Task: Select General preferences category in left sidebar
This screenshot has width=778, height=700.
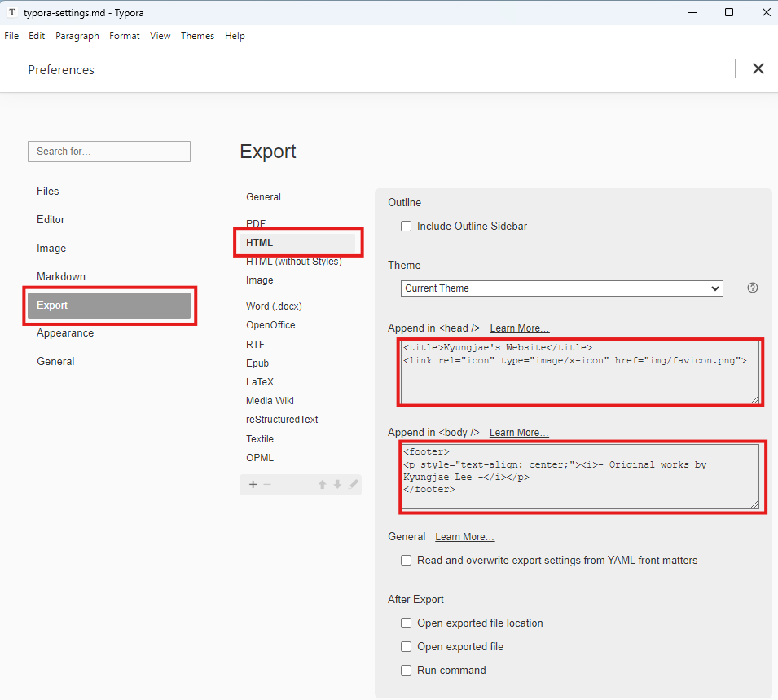Action: coord(55,362)
